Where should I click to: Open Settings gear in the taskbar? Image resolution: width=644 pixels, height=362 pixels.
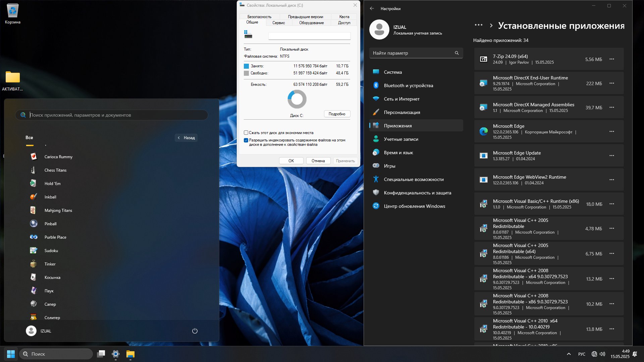tap(116, 354)
